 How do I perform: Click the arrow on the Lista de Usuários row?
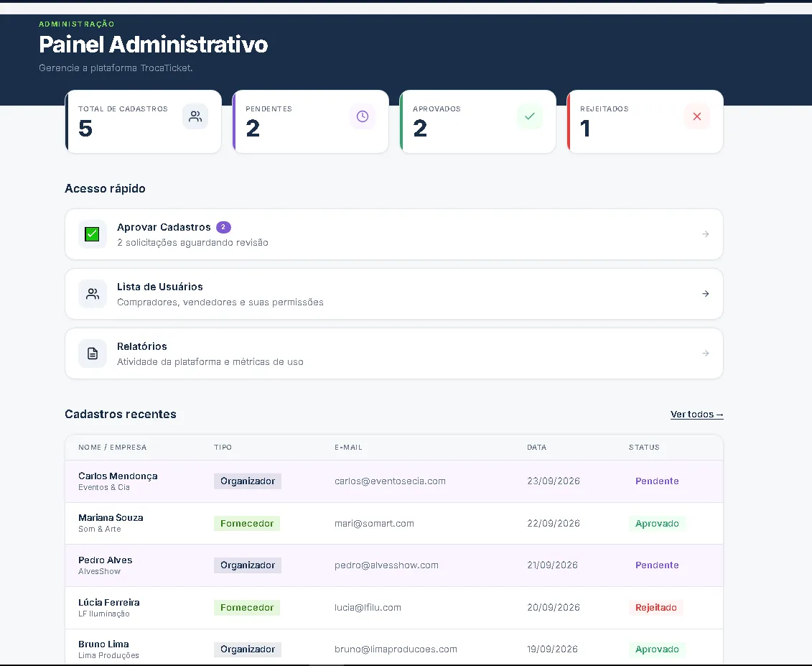click(705, 294)
